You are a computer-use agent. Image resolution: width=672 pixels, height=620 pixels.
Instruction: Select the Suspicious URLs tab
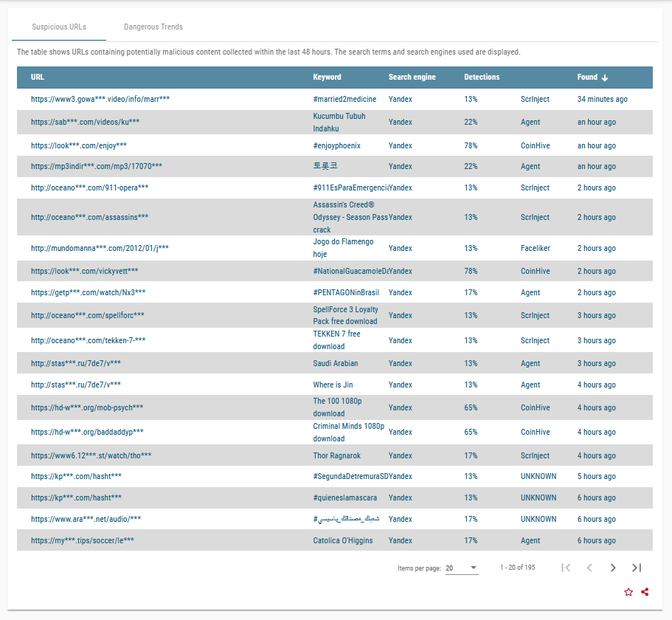(x=59, y=27)
